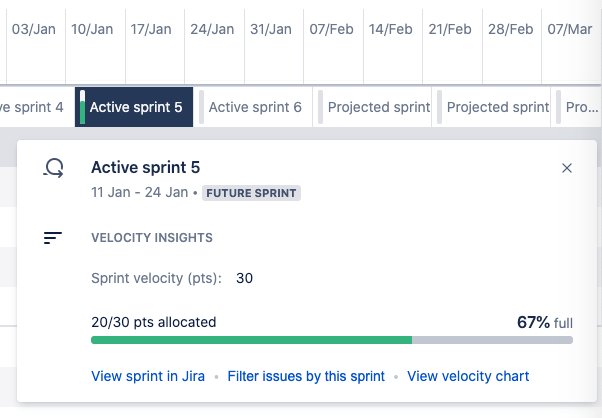Image resolution: width=602 pixels, height=418 pixels.
Task: Select the first Projected sprint tab
Action: (377, 107)
